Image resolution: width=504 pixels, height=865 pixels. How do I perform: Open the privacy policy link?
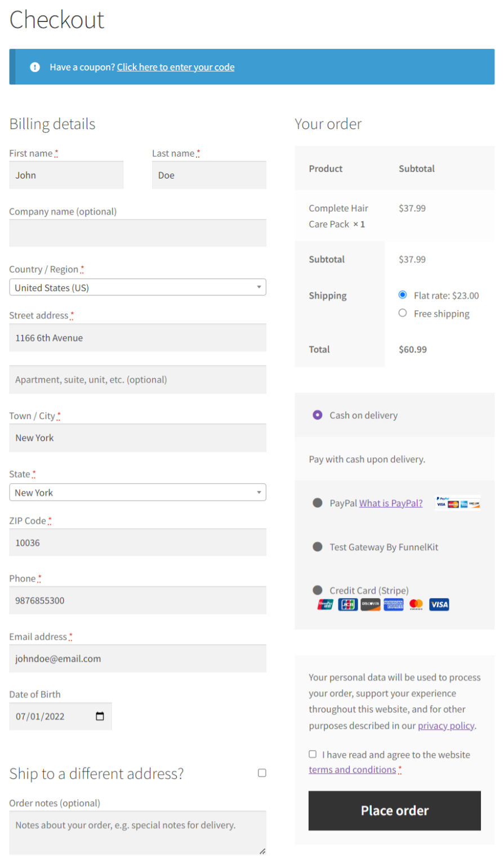(x=446, y=725)
